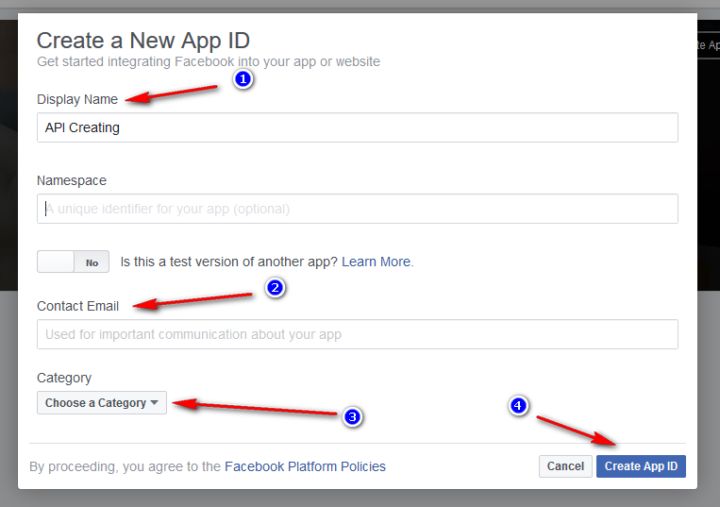Click the red arrow pointing at Contact Email
720x507 pixels.
[x=195, y=300]
